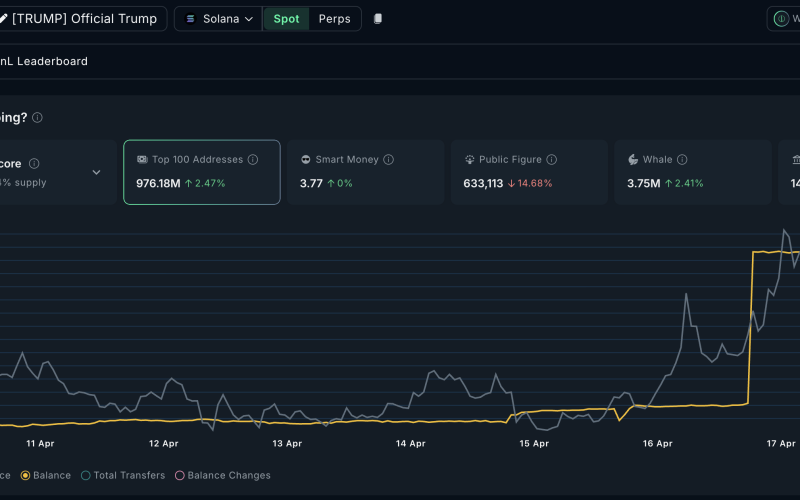Viewport: 800px width, 500px height.
Task: Open the PnL Leaderboard section
Action: point(44,61)
